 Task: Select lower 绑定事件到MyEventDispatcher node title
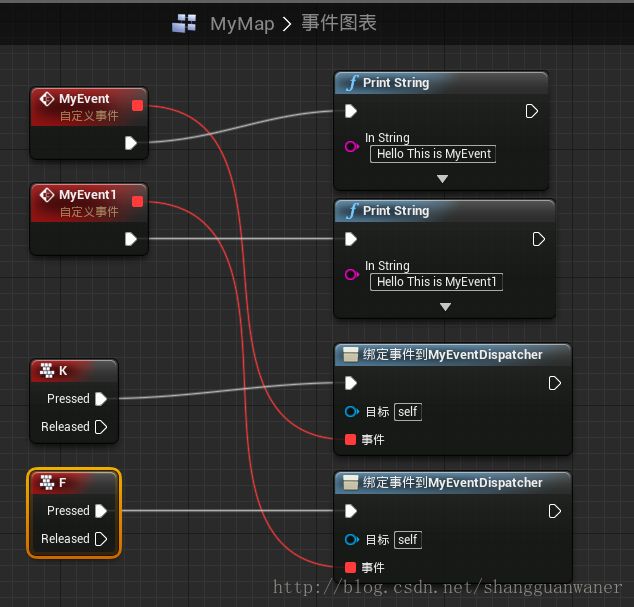coord(453,482)
